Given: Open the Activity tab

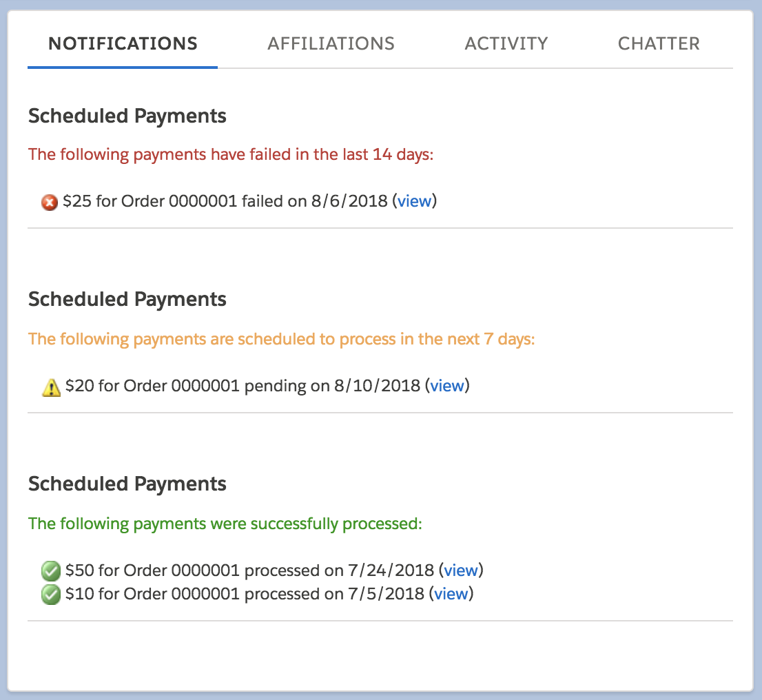Looking at the screenshot, I should click(x=506, y=43).
